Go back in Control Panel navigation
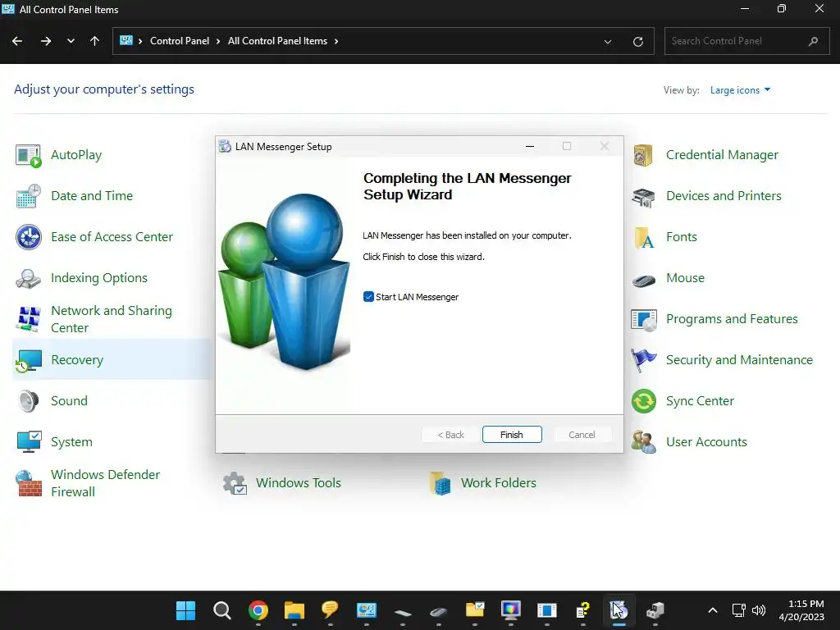840x630 pixels. 17,41
